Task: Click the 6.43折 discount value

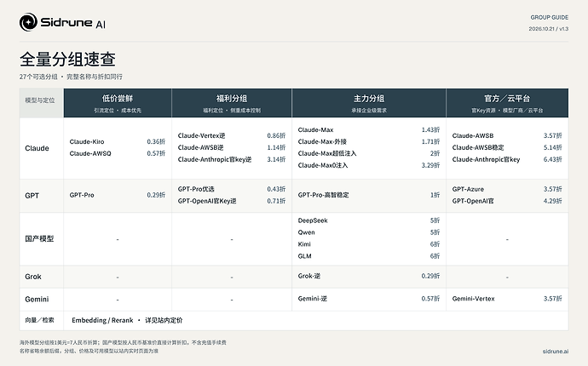Action: click(553, 159)
